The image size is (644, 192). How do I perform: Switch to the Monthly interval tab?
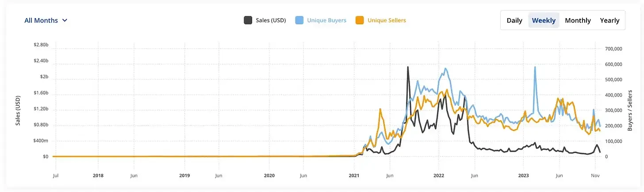point(578,20)
